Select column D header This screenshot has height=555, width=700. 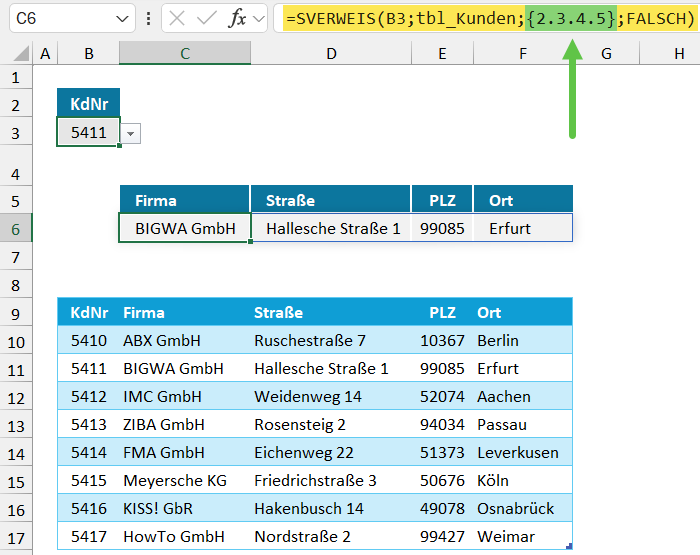pyautogui.click(x=331, y=54)
